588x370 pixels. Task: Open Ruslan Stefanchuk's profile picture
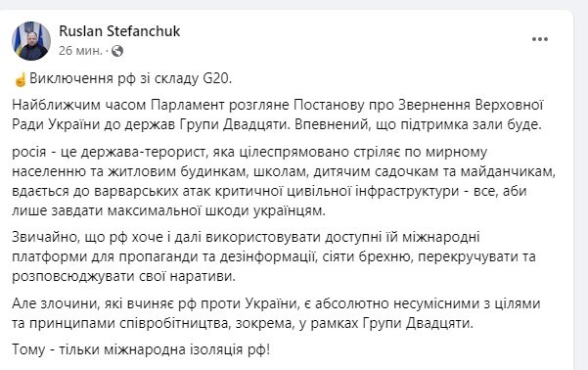tap(31, 41)
